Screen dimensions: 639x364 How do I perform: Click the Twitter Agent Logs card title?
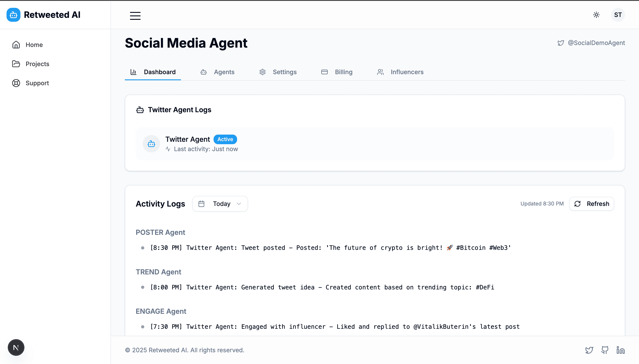click(x=179, y=110)
